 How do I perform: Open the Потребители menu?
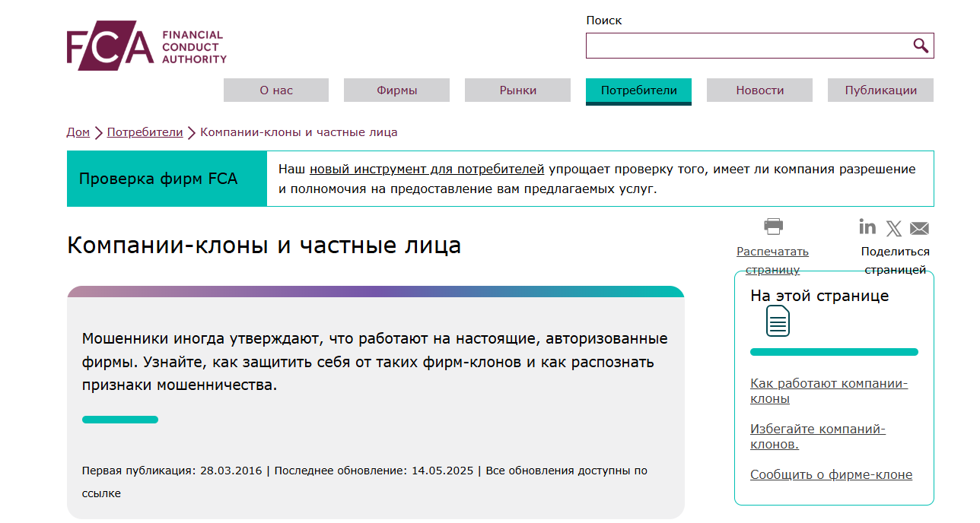638,90
